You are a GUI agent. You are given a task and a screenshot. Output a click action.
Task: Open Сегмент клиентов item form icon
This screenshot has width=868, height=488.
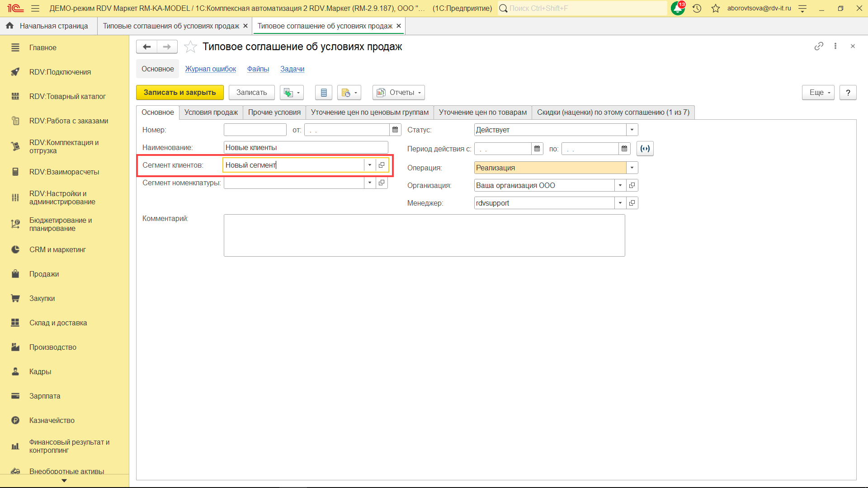click(x=382, y=165)
